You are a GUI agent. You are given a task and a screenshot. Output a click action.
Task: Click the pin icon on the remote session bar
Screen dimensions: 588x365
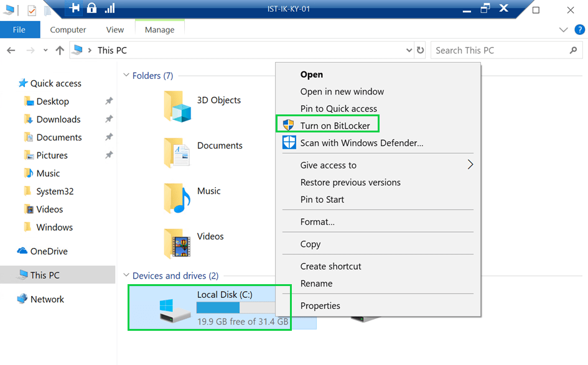coord(75,9)
